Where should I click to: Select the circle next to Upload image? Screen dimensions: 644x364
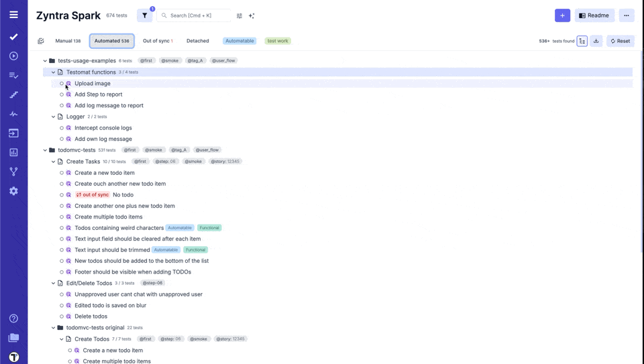coord(62,84)
